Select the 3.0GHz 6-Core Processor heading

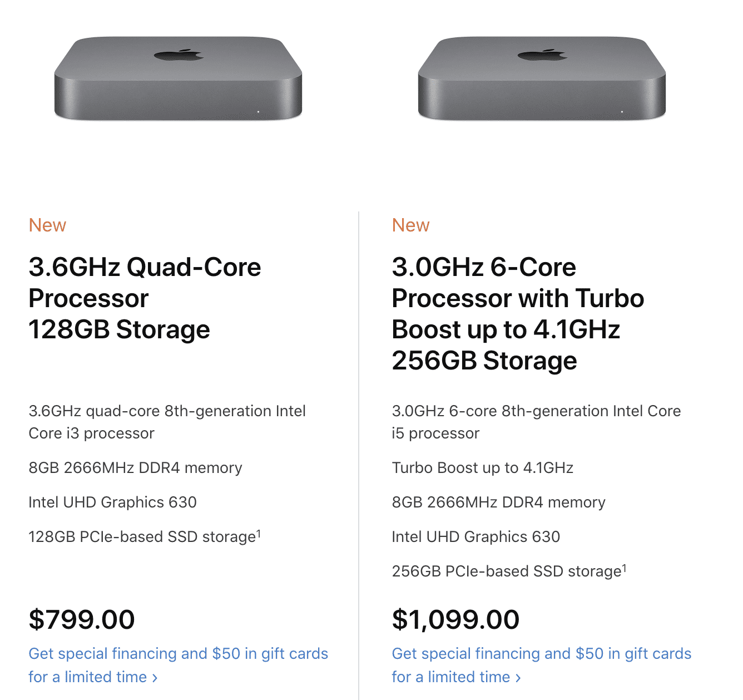[518, 314]
